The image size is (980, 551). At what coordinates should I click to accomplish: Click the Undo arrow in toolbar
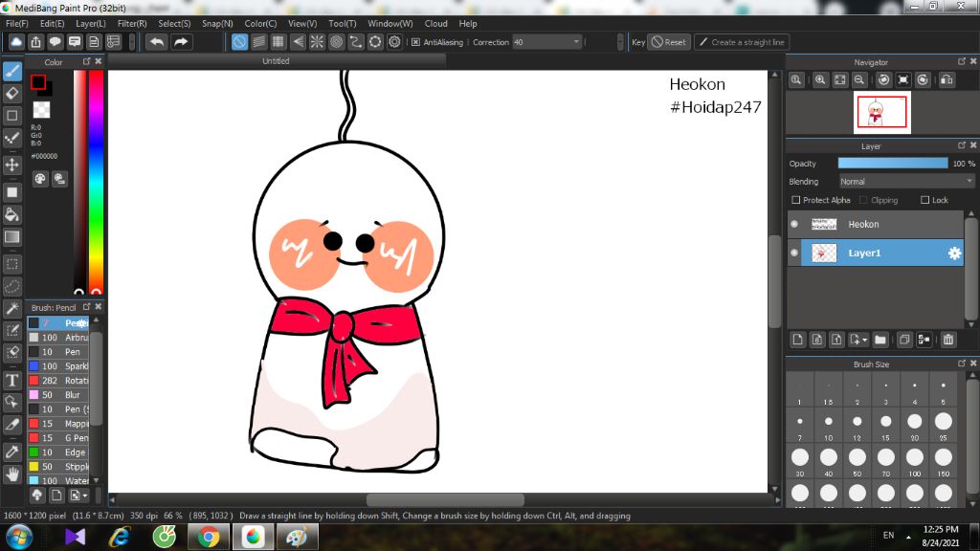pos(156,42)
